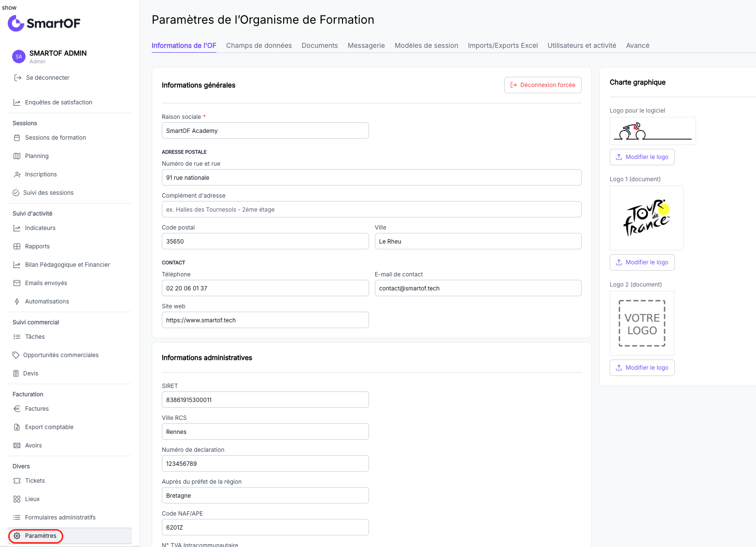Click Modifier le logo under Logo 2 (document)

[x=642, y=368]
